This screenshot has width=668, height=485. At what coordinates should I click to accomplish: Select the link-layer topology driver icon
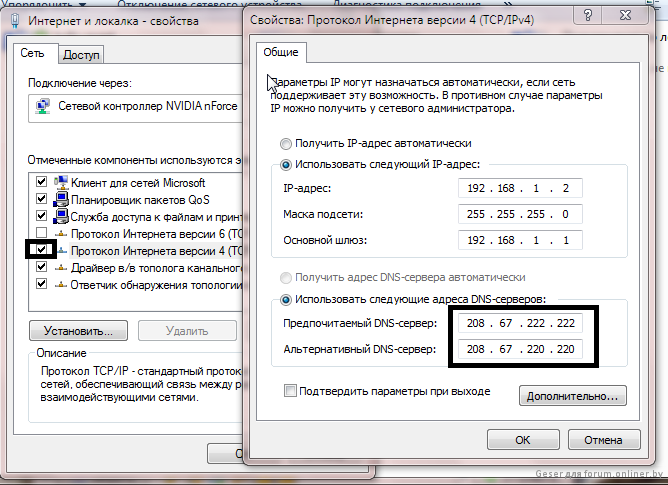[x=61, y=268]
